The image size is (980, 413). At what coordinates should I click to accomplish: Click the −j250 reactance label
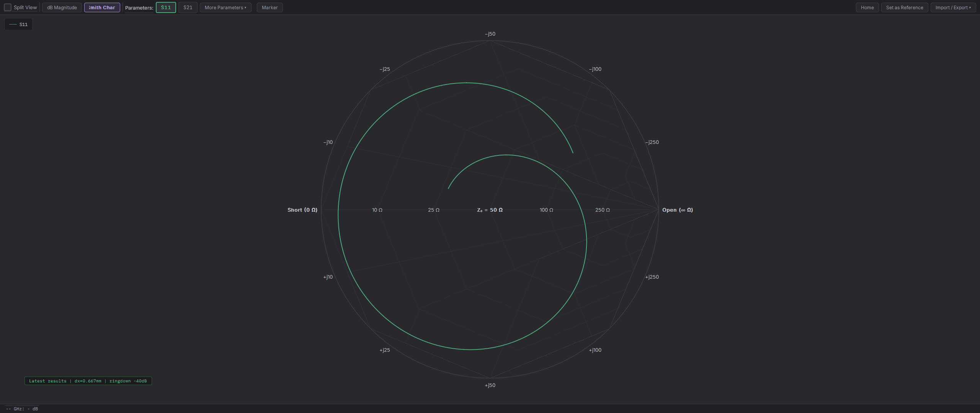coord(652,142)
